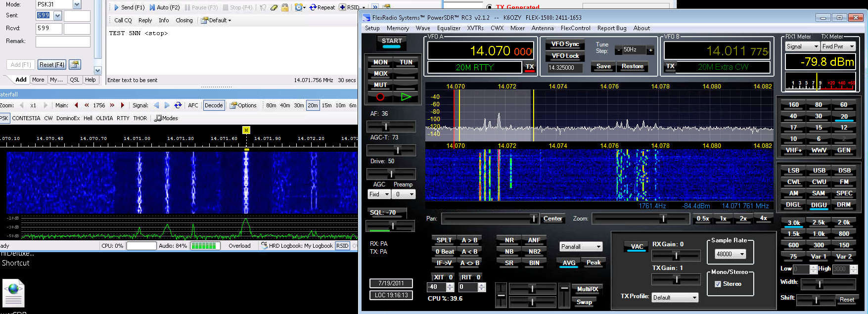Switch to the QSL tab
This screenshot has height=314, width=868.
click(74, 80)
